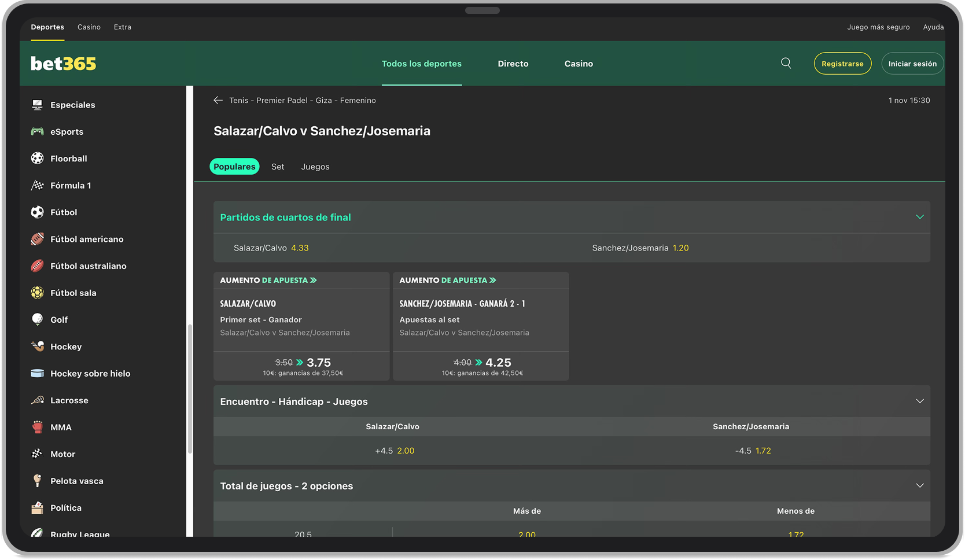
Task: Open Especiales in sidebar
Action: pyautogui.click(x=73, y=105)
